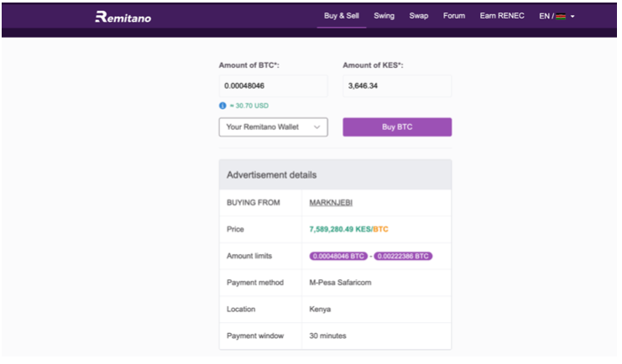This screenshot has width=622, height=364.
Task: Open seller MARKNJEBI profile link
Action: click(331, 203)
